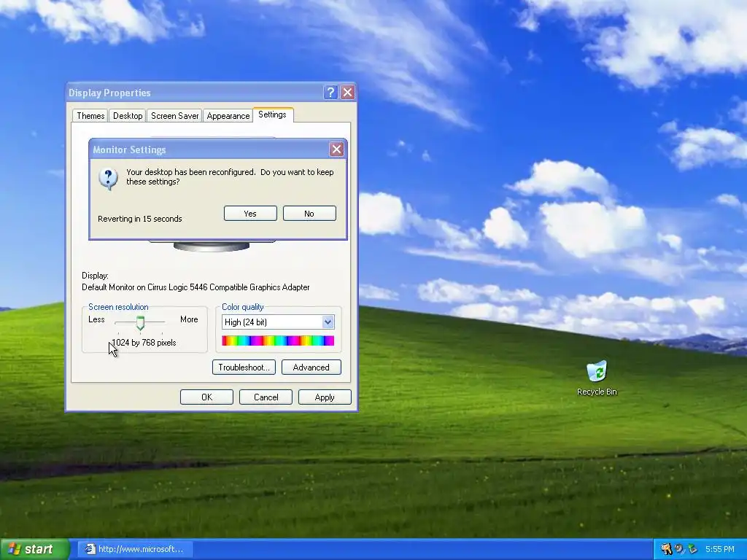
Task: Click the help button in Display Properties title bar
Action: click(330, 93)
